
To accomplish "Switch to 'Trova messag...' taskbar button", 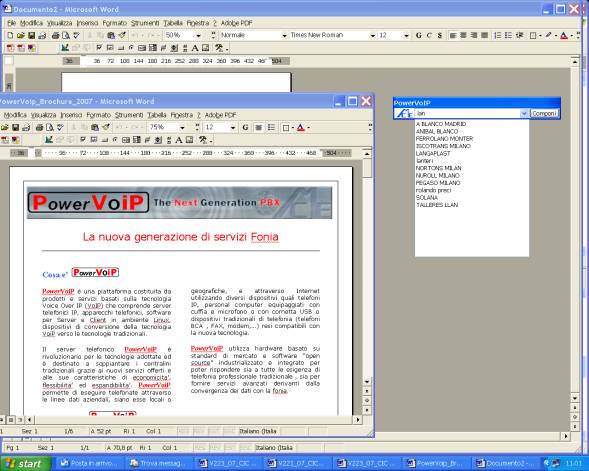I will [158, 463].
